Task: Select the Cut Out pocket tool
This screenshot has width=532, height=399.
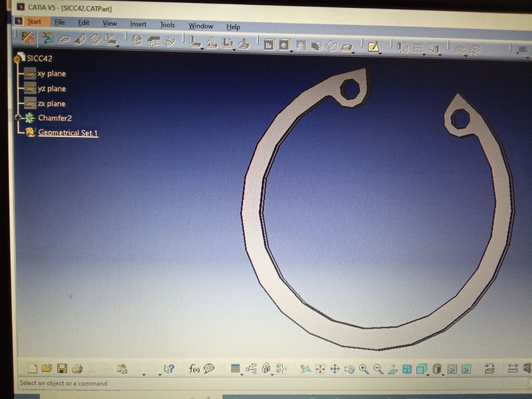Action: tap(269, 44)
